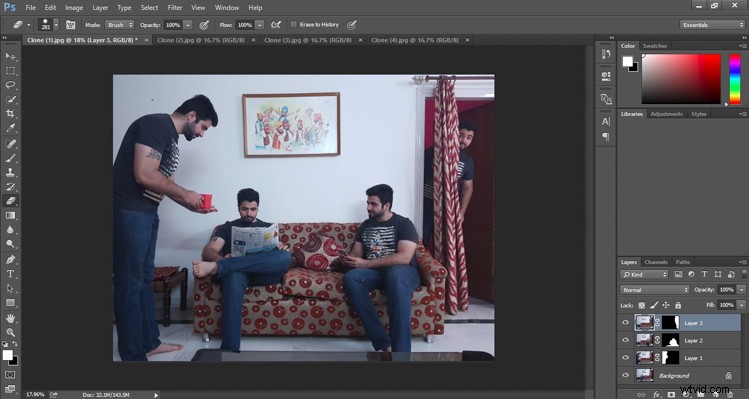749x399 pixels.
Task: Select the Hand tool
Action: [x=10, y=318]
